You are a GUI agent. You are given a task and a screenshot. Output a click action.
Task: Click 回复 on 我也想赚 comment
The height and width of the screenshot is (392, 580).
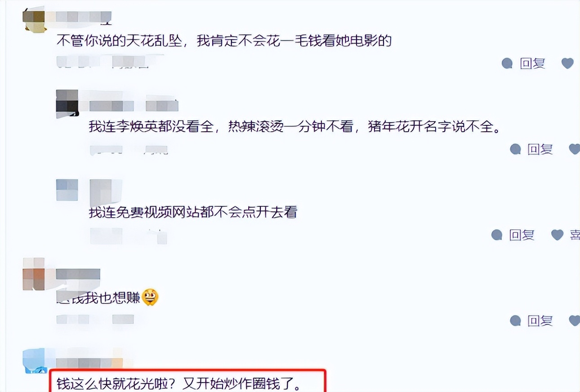(x=540, y=321)
